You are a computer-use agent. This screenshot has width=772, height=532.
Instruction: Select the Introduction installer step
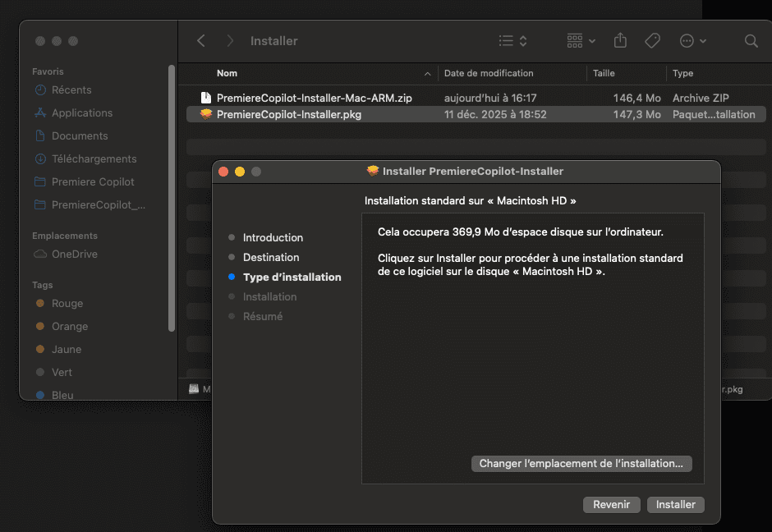pos(273,238)
